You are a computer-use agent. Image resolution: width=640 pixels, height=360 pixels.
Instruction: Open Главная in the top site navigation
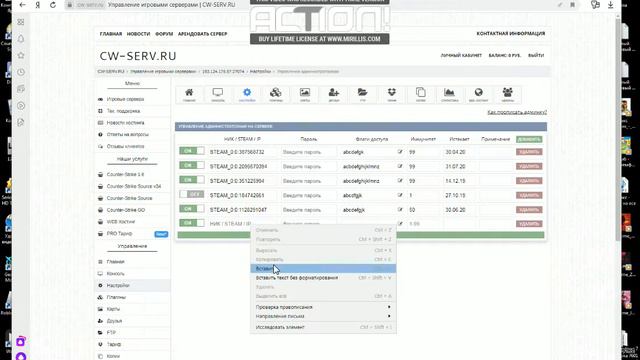tap(111, 34)
